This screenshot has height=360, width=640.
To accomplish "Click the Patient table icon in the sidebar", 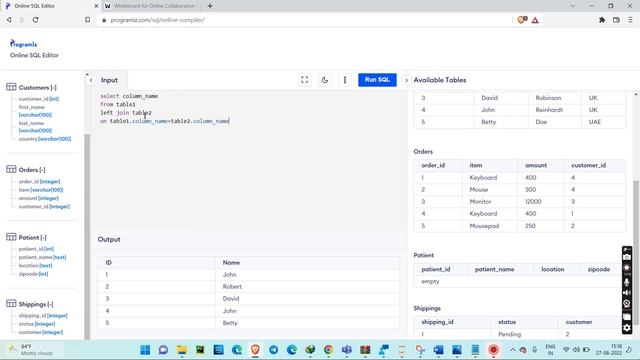I will (11, 237).
